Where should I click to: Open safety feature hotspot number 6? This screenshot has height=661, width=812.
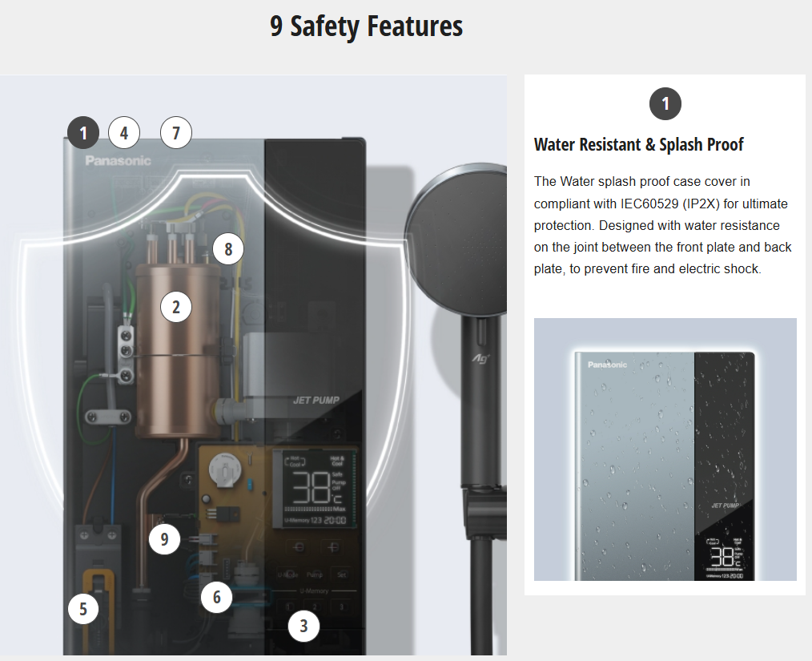216,597
